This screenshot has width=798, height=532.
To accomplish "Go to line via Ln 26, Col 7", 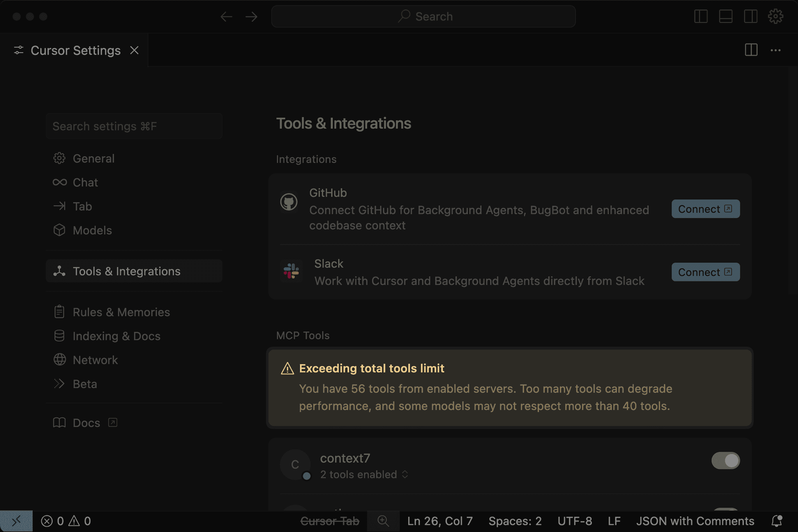I will [x=440, y=521].
